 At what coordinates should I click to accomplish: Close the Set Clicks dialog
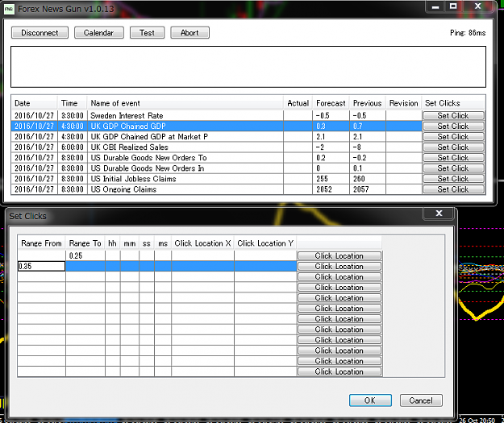(439, 214)
